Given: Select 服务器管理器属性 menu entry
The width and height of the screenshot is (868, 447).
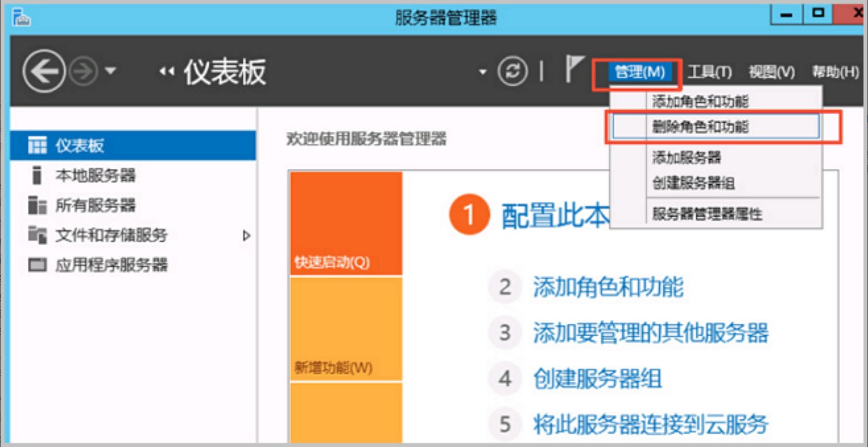Looking at the screenshot, I should tap(707, 215).
